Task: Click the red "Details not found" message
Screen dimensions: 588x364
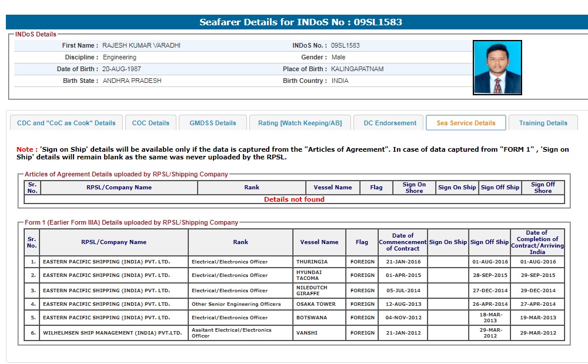Action: [x=294, y=199]
